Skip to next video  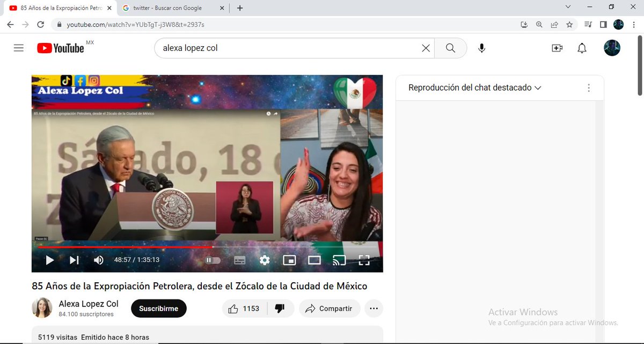[x=74, y=260]
